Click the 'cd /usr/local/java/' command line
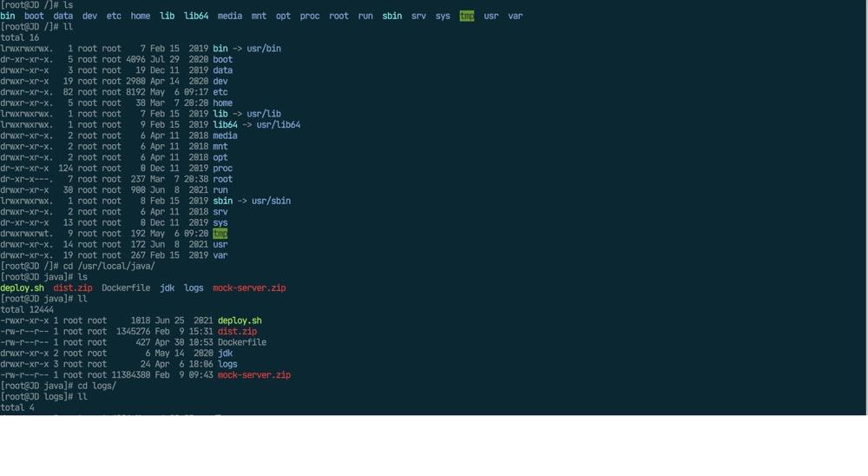Viewport: 868px width, 476px height. pos(77,266)
